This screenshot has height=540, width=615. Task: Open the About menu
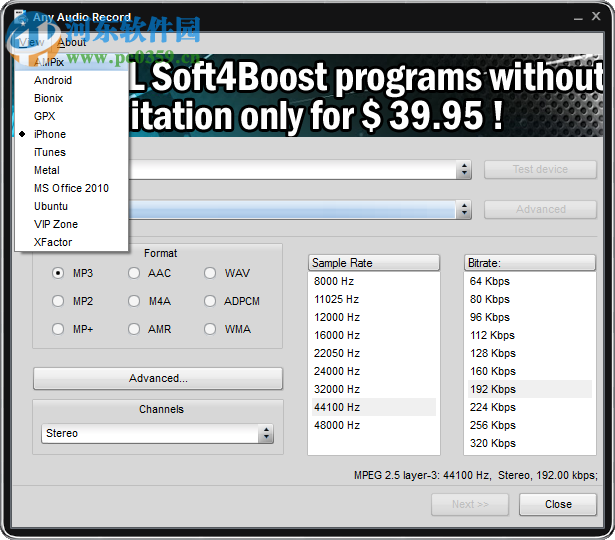tap(72, 42)
